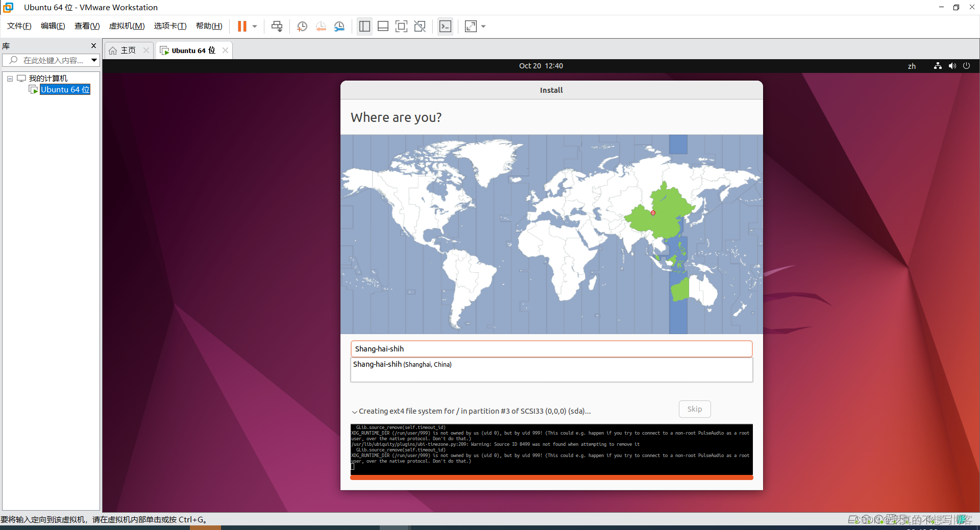Click the Skip button
Screen dimensions: 980x530
pos(695,409)
